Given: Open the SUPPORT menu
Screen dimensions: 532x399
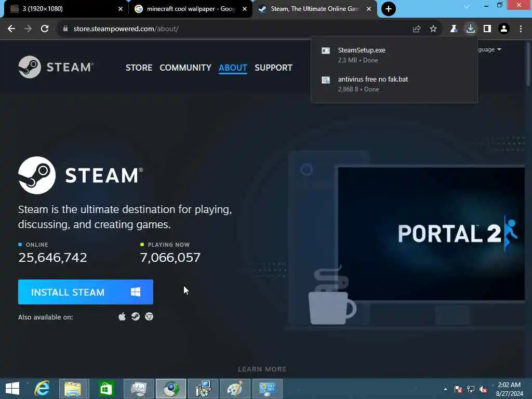Looking at the screenshot, I should coord(273,68).
